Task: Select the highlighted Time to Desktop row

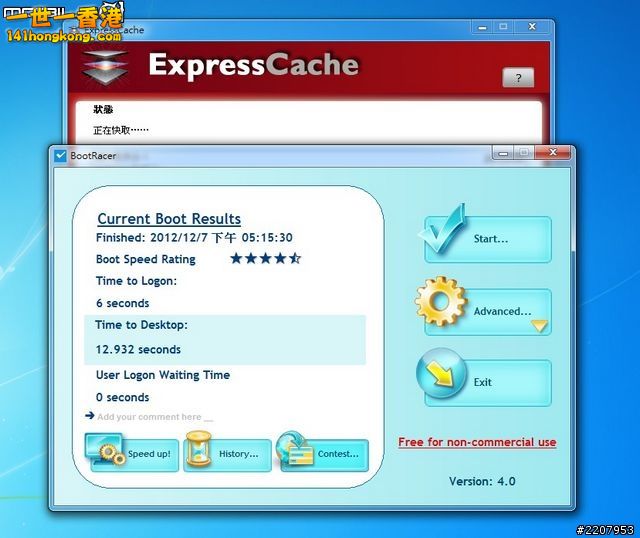Action: click(225, 337)
